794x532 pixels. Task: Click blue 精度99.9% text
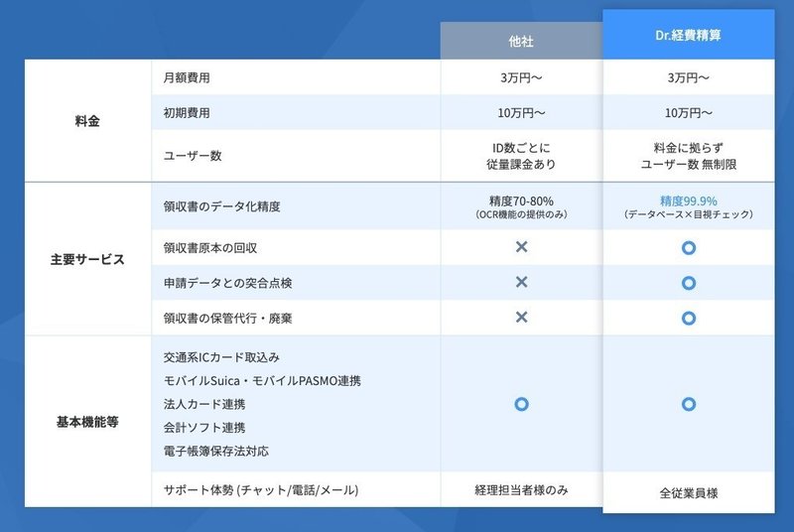(x=688, y=200)
